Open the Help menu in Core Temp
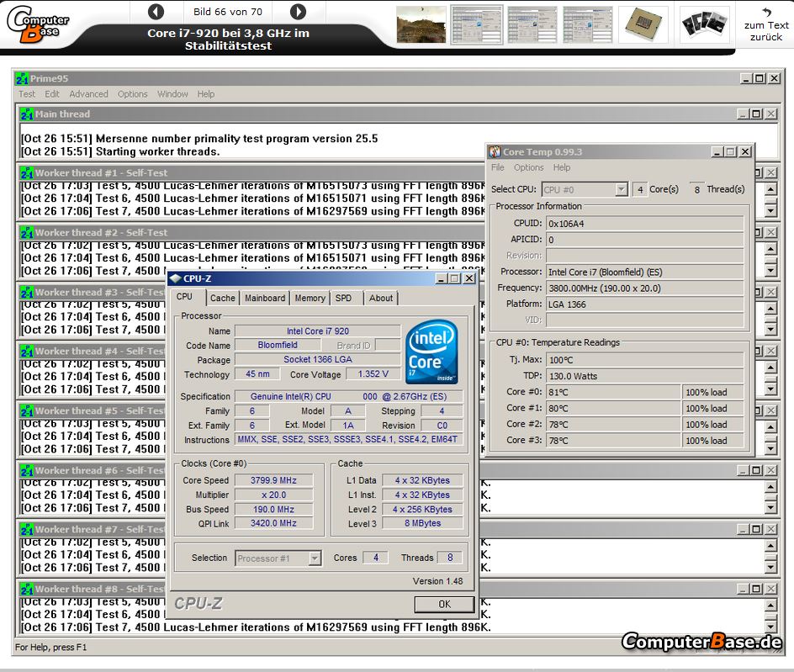Image resolution: width=794 pixels, height=672 pixels. 562,167
